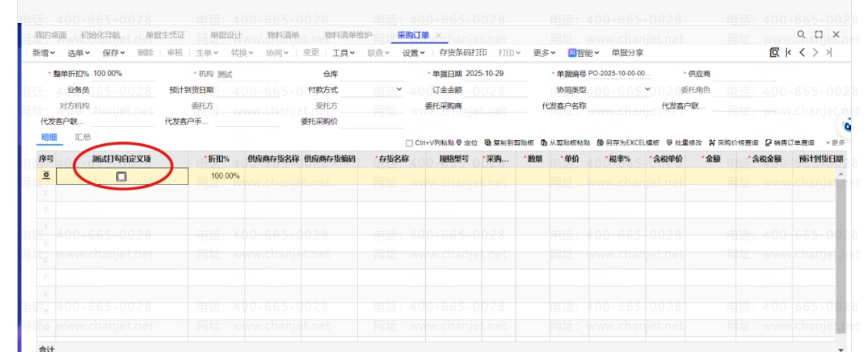
Task: Click the search magnifier icon at top right
Action: click(x=801, y=34)
